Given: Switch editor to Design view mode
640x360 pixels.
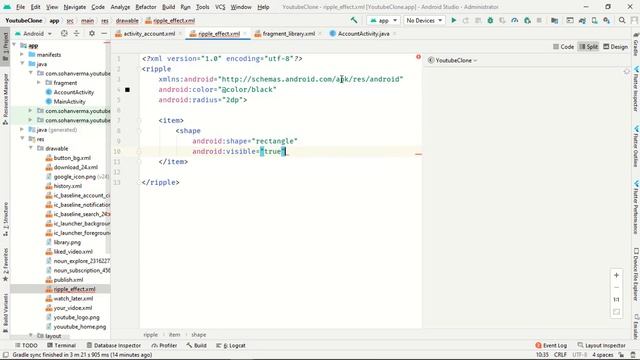Looking at the screenshot, I should (616, 47).
